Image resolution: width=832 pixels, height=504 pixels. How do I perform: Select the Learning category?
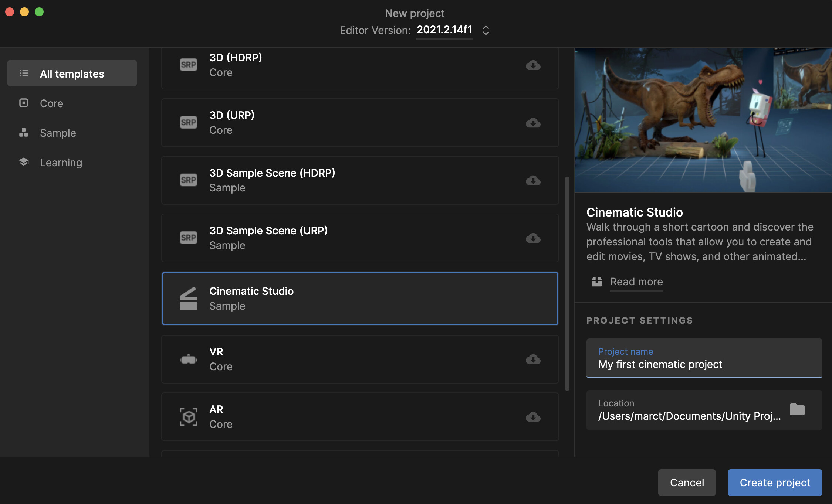72,162
